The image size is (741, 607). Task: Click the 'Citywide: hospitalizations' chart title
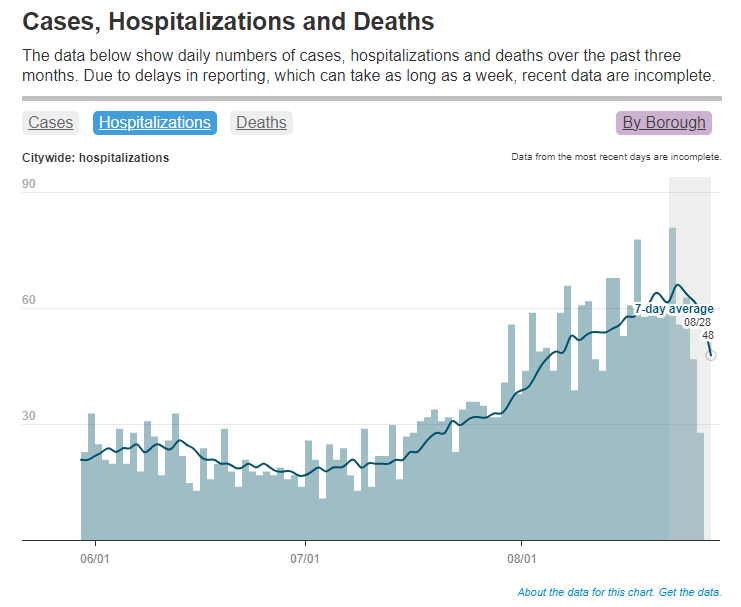(x=96, y=158)
